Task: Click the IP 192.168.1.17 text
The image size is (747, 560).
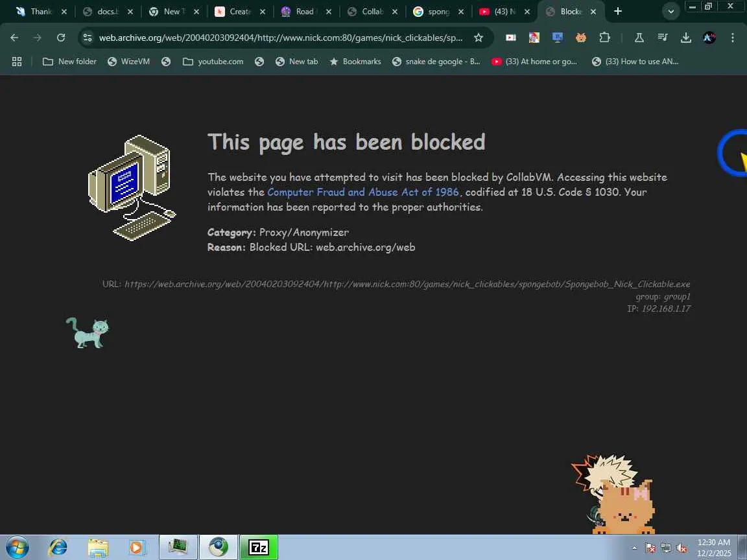Action: click(x=659, y=309)
